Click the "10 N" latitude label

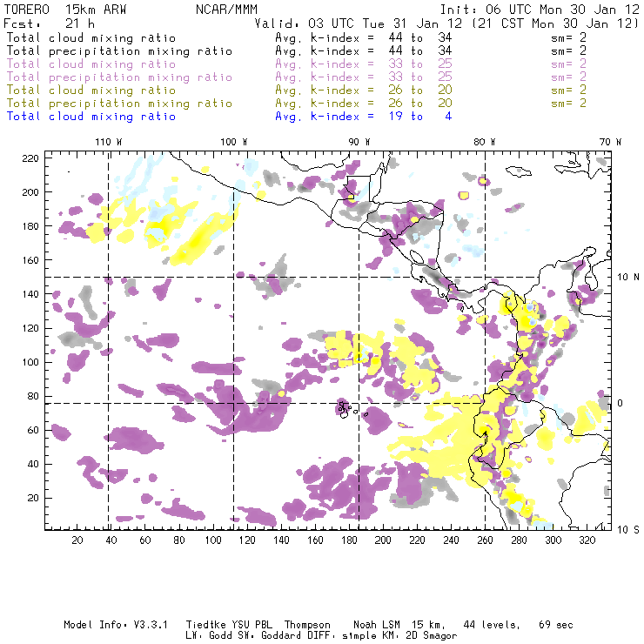tap(628, 278)
